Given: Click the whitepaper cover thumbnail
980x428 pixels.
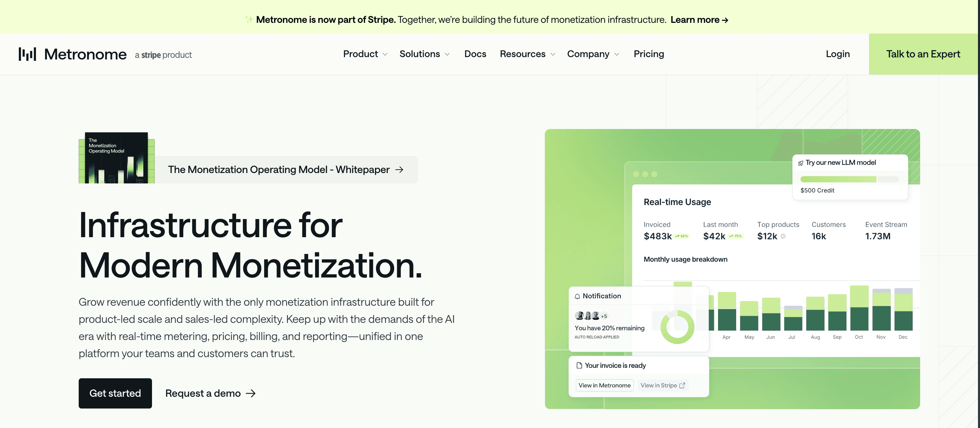Looking at the screenshot, I should pyautogui.click(x=117, y=158).
